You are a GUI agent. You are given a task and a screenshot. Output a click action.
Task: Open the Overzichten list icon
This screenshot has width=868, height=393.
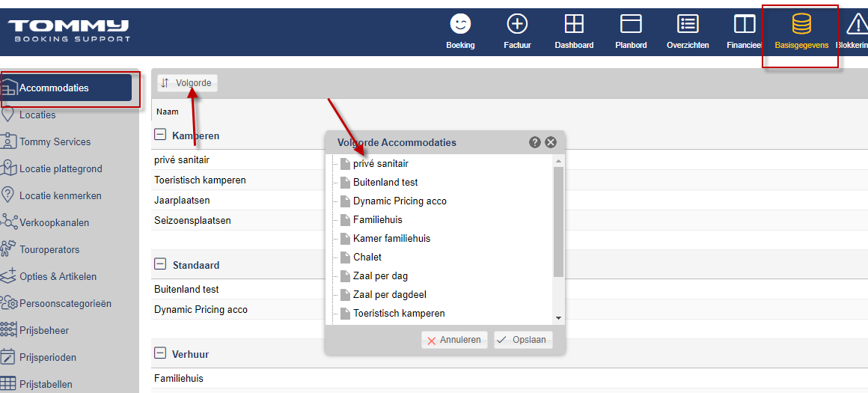click(x=688, y=24)
